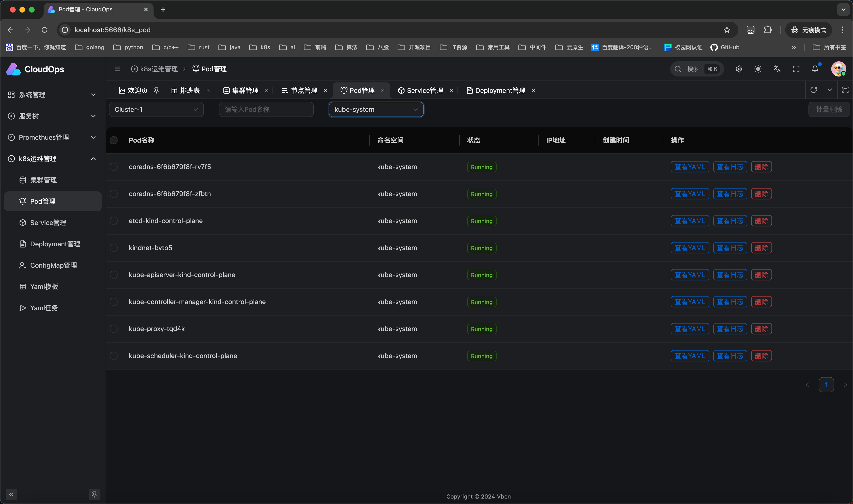Open Chrome three-dot menu

[843, 30]
